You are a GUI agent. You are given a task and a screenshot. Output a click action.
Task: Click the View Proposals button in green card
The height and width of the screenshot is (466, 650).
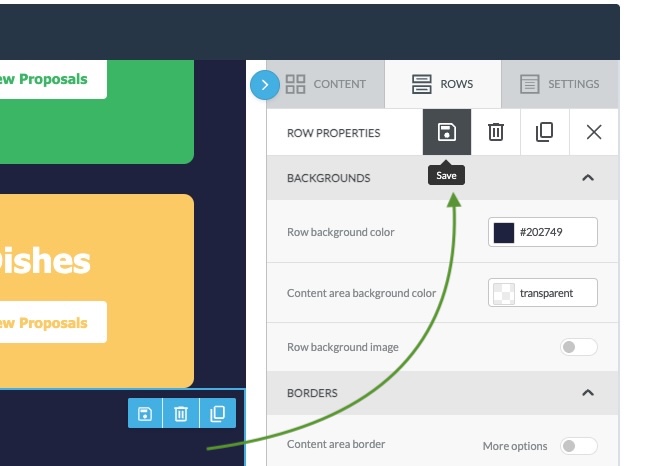pyautogui.click(x=53, y=79)
